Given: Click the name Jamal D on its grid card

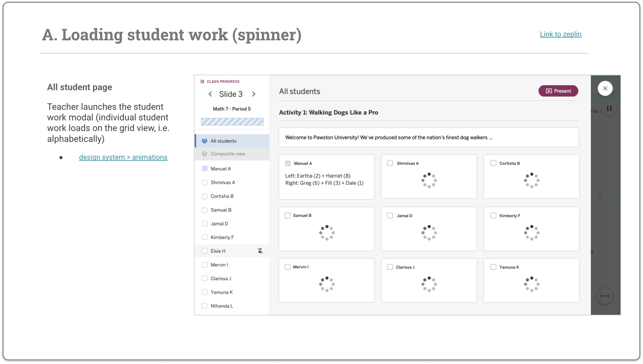Looking at the screenshot, I should pos(405,216).
